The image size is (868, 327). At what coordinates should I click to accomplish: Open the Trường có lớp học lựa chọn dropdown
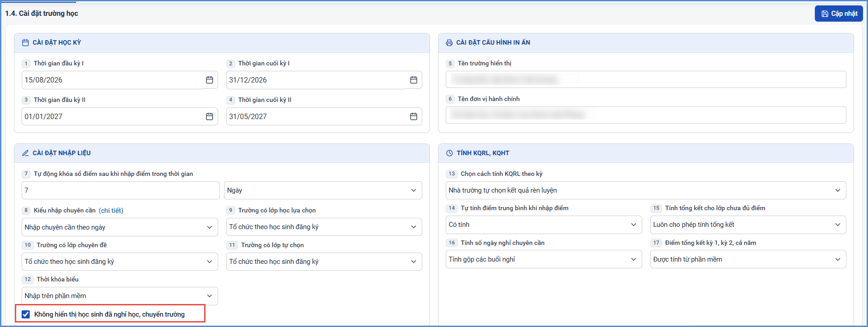coord(324,227)
